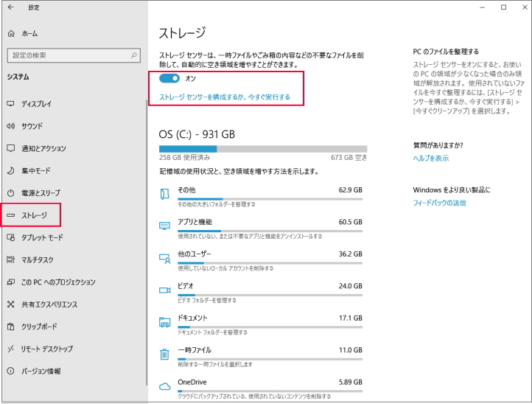This screenshot has height=404, width=532.
Task: Click the search magnifier icon
Action: pyautogui.click(x=133, y=55)
